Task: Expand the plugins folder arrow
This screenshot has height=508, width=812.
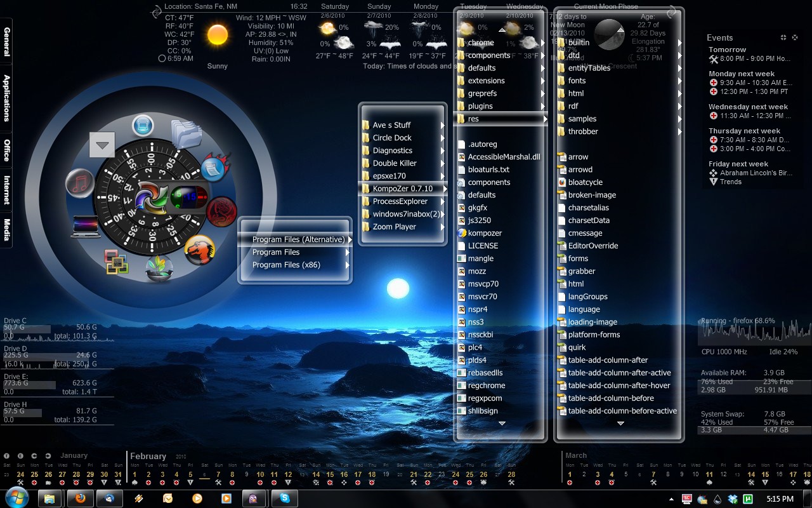Action: point(543,106)
